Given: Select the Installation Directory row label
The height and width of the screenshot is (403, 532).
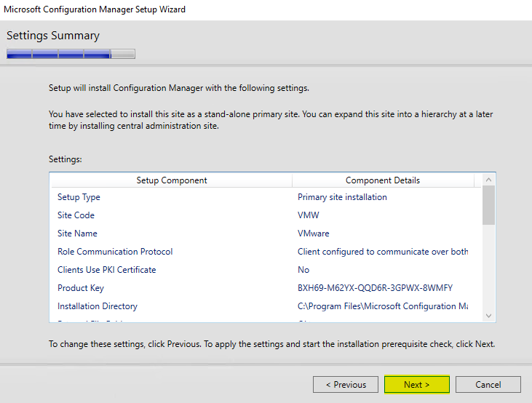Looking at the screenshot, I should click(x=98, y=306).
